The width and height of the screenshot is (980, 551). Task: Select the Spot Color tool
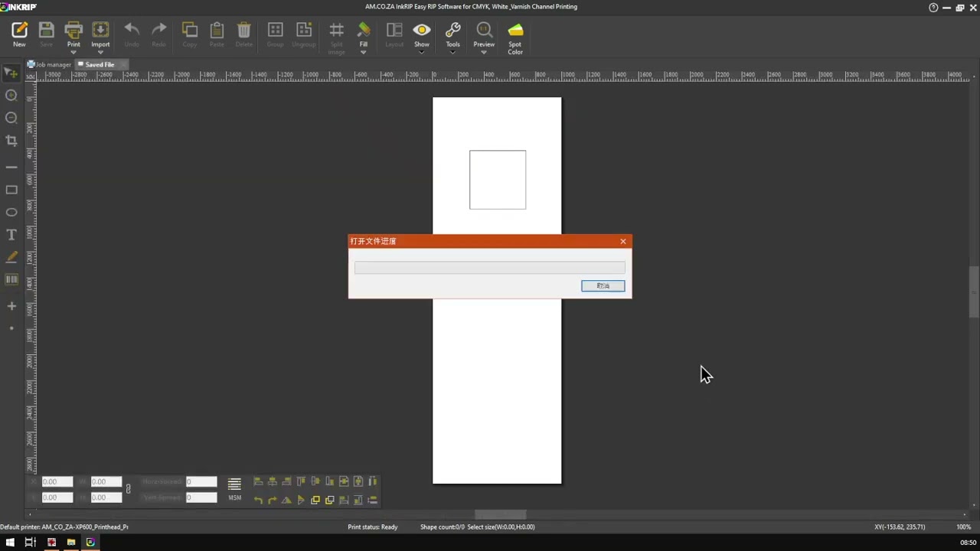coord(515,31)
